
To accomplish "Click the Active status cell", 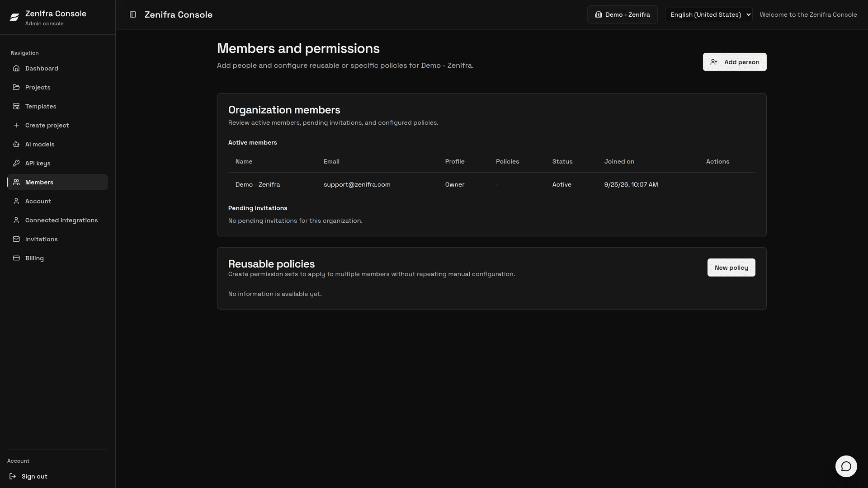I will click(x=561, y=184).
